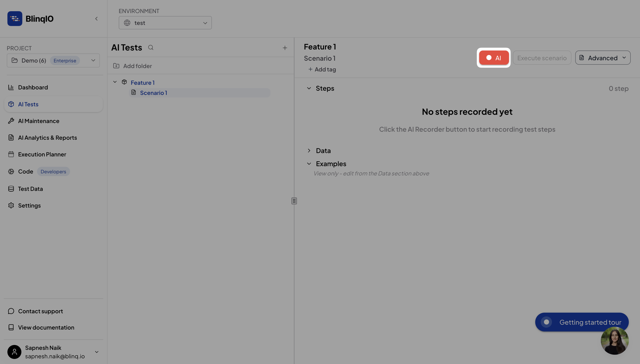Open the support avatar chat bubble
This screenshot has width=640, height=364.
614,341
